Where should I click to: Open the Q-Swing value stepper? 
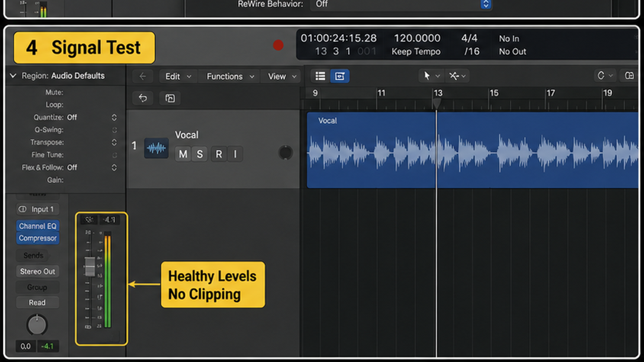click(114, 130)
